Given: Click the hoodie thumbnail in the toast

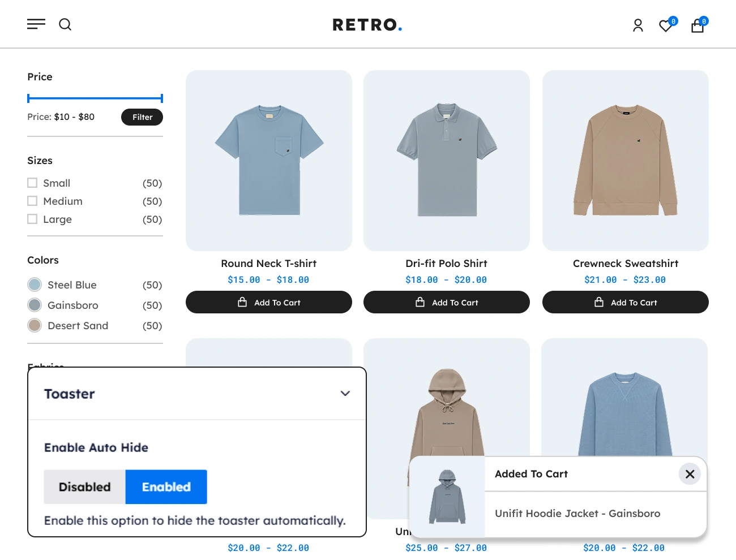Looking at the screenshot, I should (x=447, y=497).
